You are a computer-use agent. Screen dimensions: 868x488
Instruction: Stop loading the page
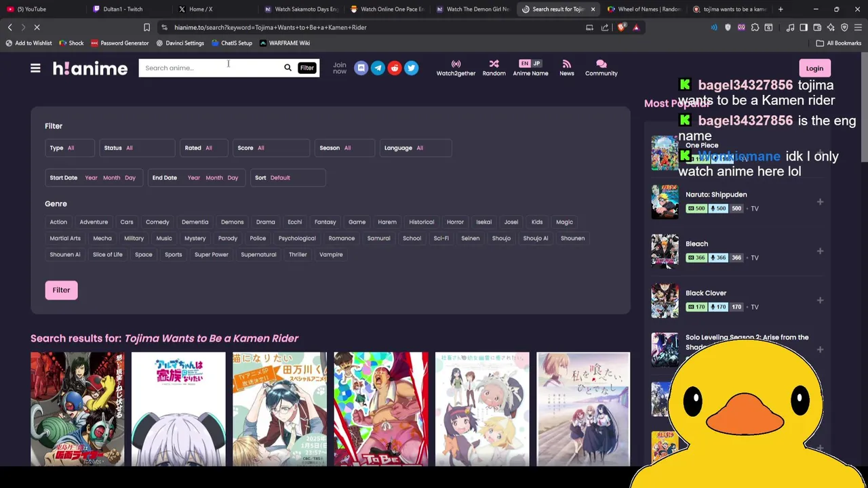(37, 27)
